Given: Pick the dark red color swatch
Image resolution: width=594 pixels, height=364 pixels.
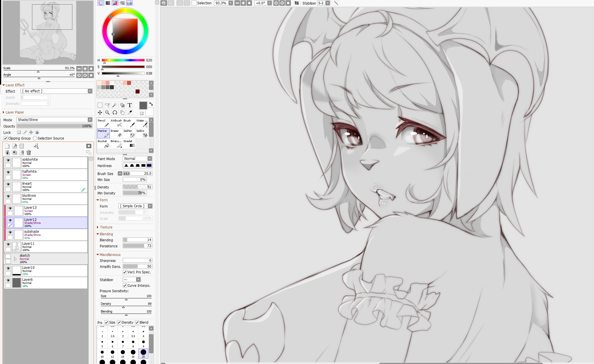Looking at the screenshot, I should (x=138, y=92).
